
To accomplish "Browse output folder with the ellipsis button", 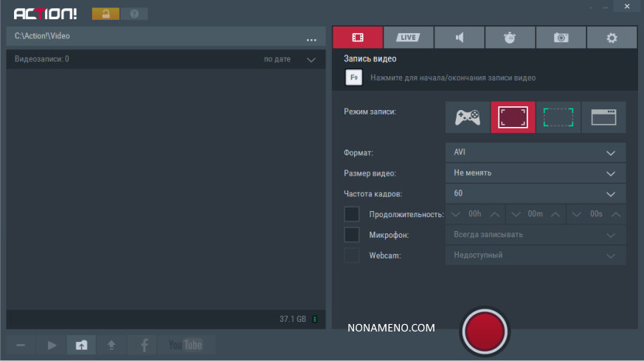I will (311, 38).
